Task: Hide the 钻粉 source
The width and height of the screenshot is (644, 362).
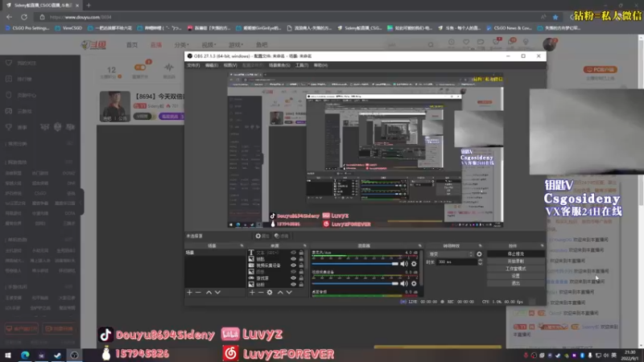Action: (x=293, y=285)
